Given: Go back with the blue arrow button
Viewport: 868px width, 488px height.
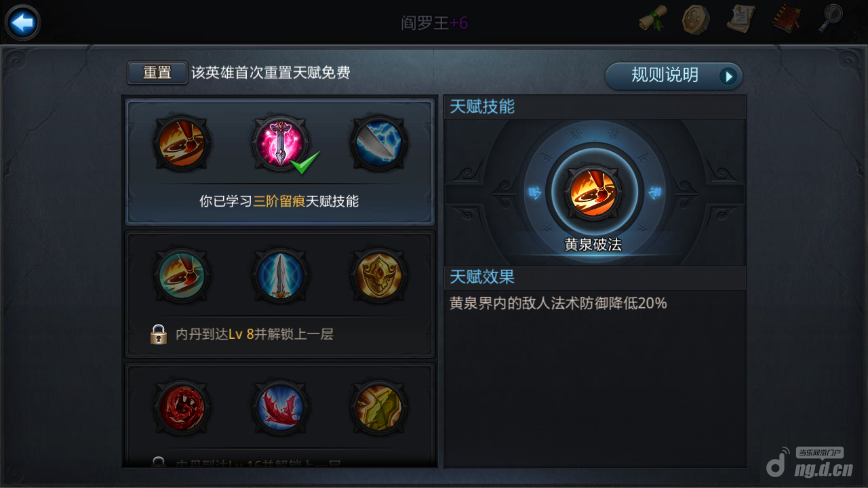Looking at the screenshot, I should 23,23.
